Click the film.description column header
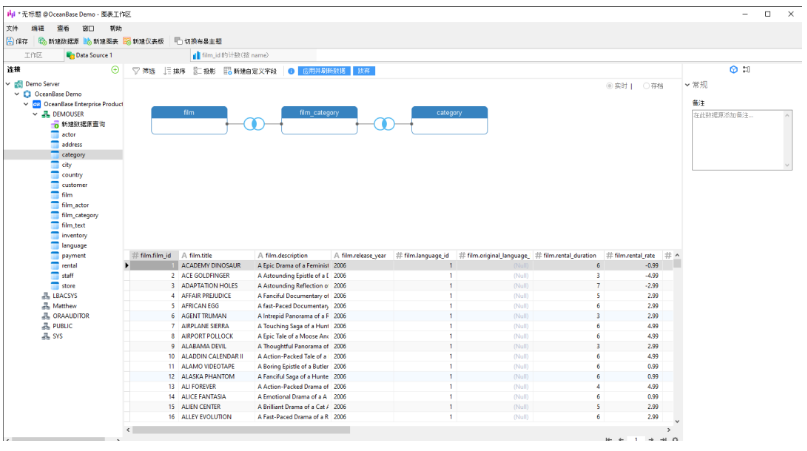Screen dimensions: 807x451 [292, 255]
